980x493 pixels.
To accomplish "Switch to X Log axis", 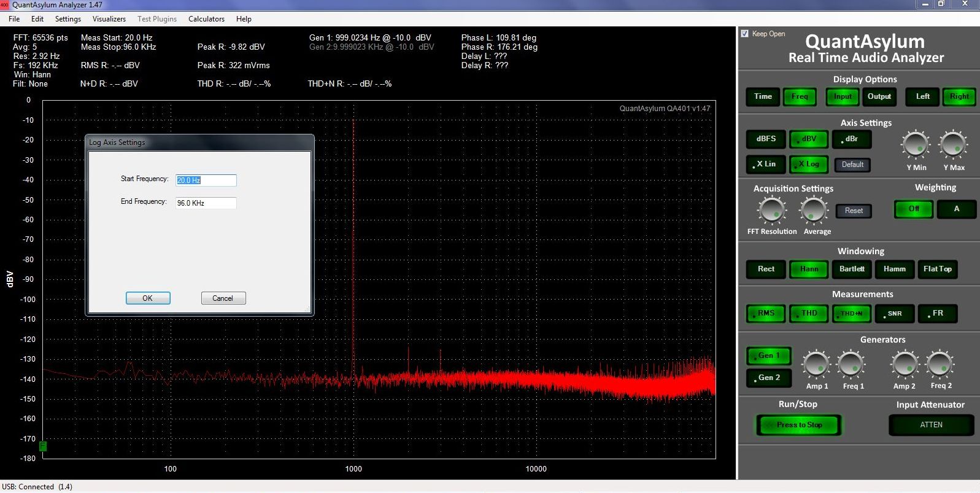I will 809,165.
